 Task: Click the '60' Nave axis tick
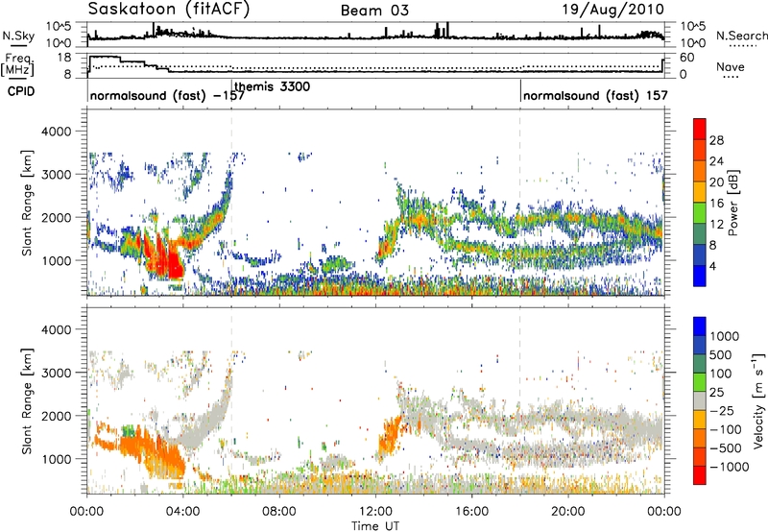coord(687,58)
